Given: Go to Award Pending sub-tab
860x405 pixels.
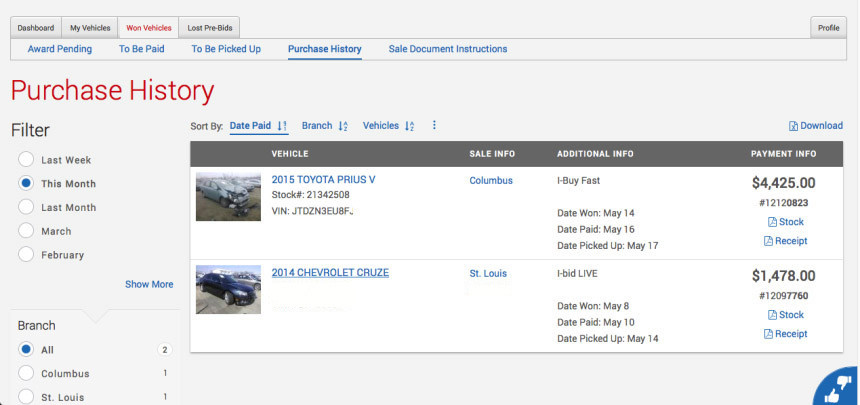Looking at the screenshot, I should pos(60,49).
